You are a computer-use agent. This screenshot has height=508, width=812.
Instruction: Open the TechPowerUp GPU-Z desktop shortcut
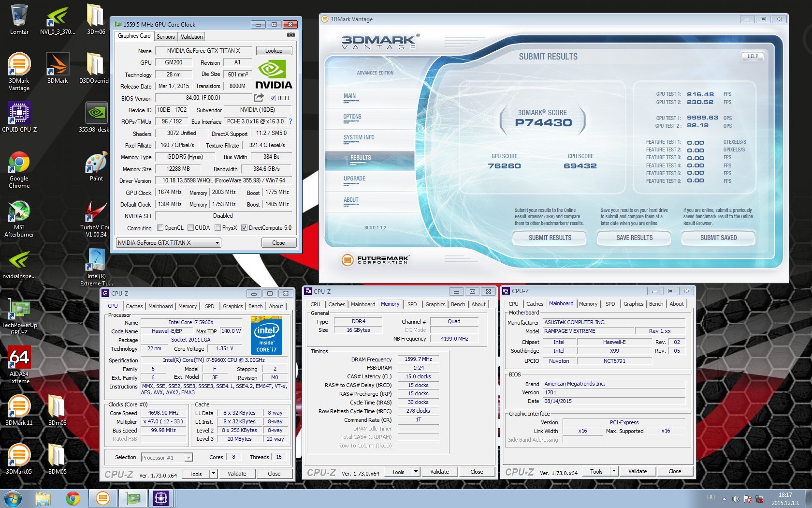[19, 317]
